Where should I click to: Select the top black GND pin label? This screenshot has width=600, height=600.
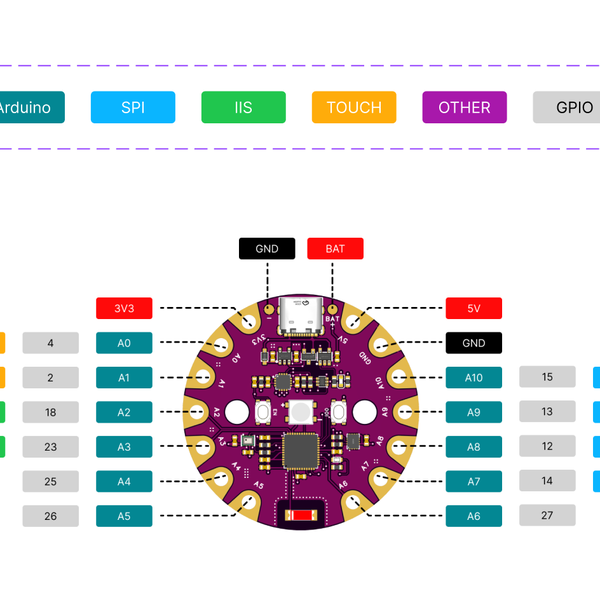coord(267,249)
